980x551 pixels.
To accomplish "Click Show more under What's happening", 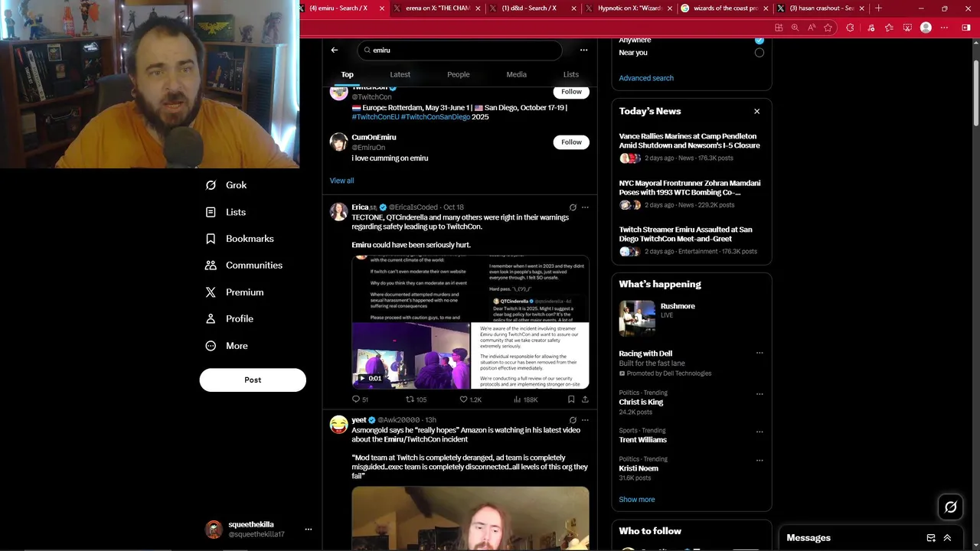I will pos(637,500).
